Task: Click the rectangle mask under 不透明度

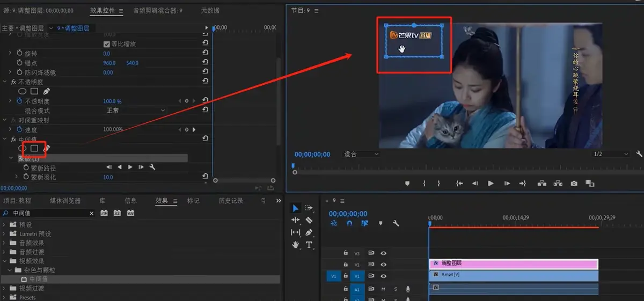Action: tap(34, 92)
